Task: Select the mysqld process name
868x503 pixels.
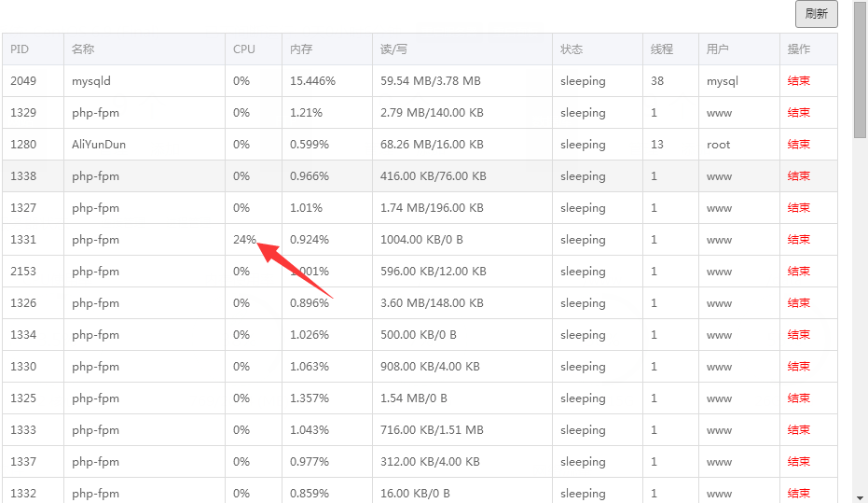Action: click(x=91, y=81)
